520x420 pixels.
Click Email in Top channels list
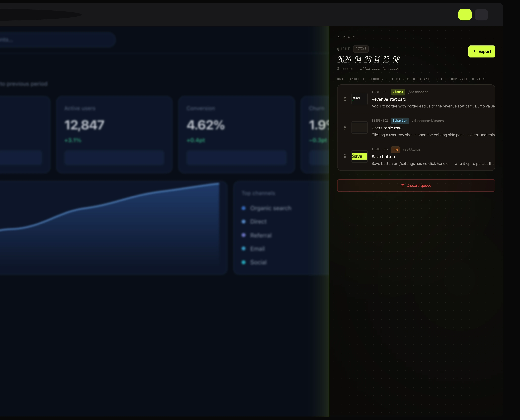pos(257,249)
